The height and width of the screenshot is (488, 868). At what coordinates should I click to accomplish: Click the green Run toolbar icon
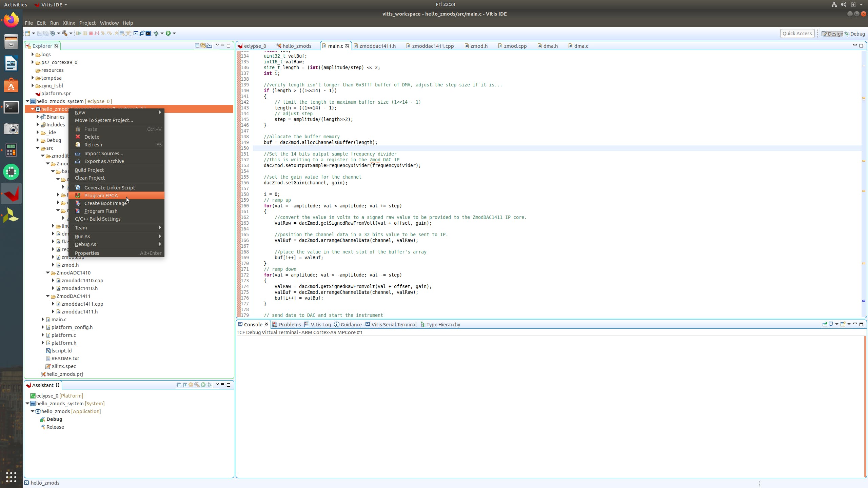click(168, 33)
